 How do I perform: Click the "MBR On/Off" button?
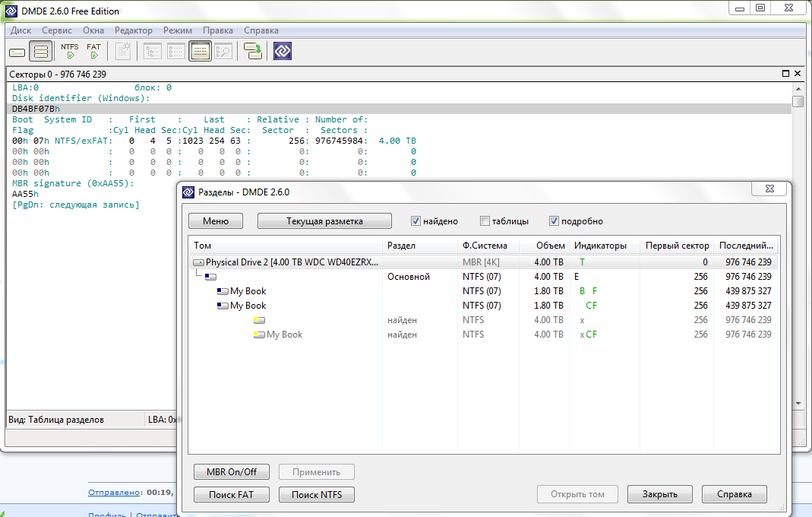click(231, 472)
